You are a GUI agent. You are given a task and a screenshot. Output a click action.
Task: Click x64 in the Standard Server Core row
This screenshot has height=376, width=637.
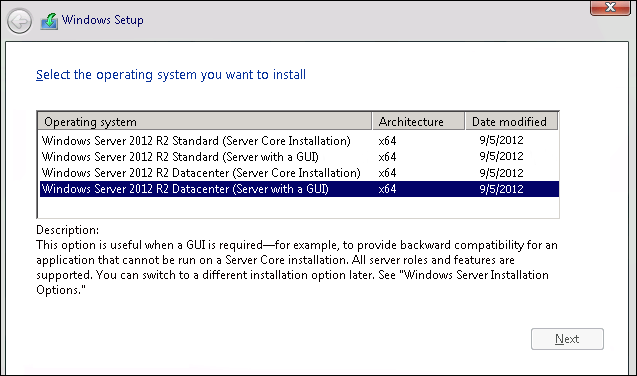tap(387, 141)
